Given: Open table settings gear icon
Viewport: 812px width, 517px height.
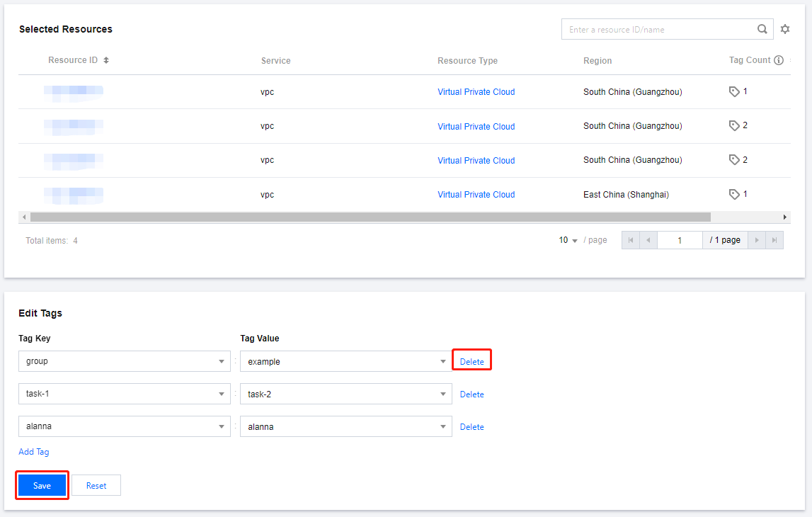Looking at the screenshot, I should click(784, 29).
